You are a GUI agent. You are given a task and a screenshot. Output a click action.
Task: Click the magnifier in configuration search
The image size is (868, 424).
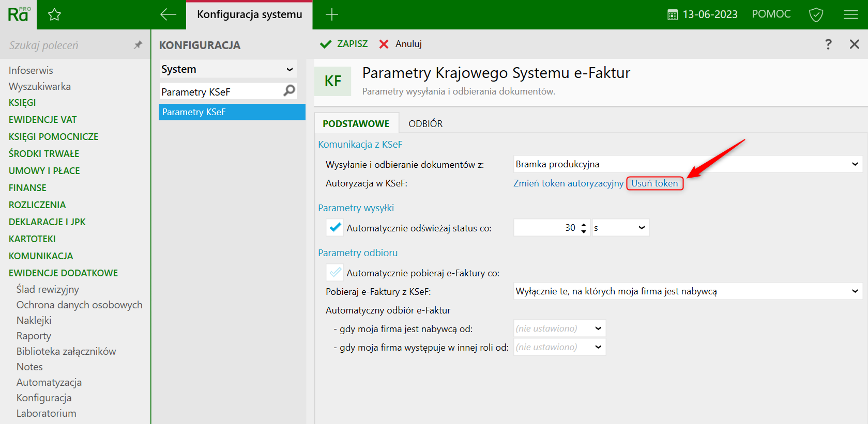pyautogui.click(x=290, y=91)
